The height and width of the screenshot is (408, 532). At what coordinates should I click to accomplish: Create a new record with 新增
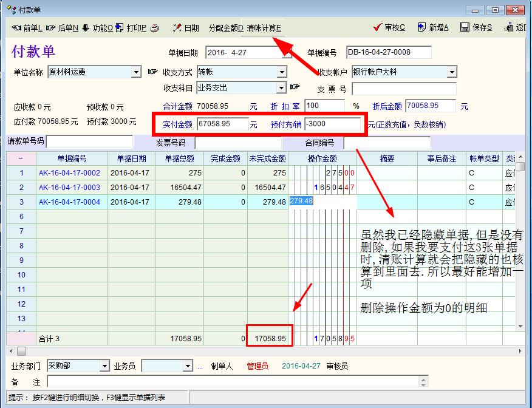click(x=432, y=28)
